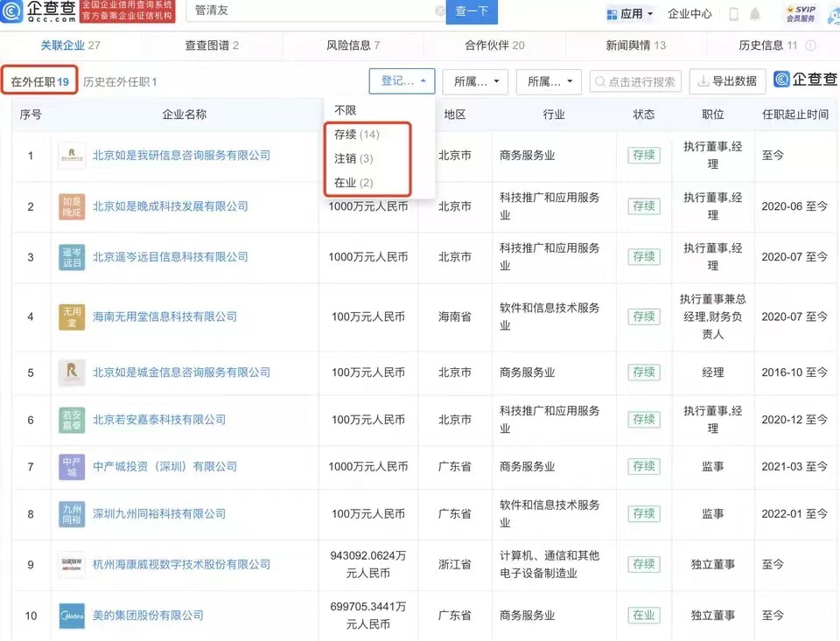The width and height of the screenshot is (840, 641).
Task: Open the 应用 apps dropdown
Action: [630, 14]
